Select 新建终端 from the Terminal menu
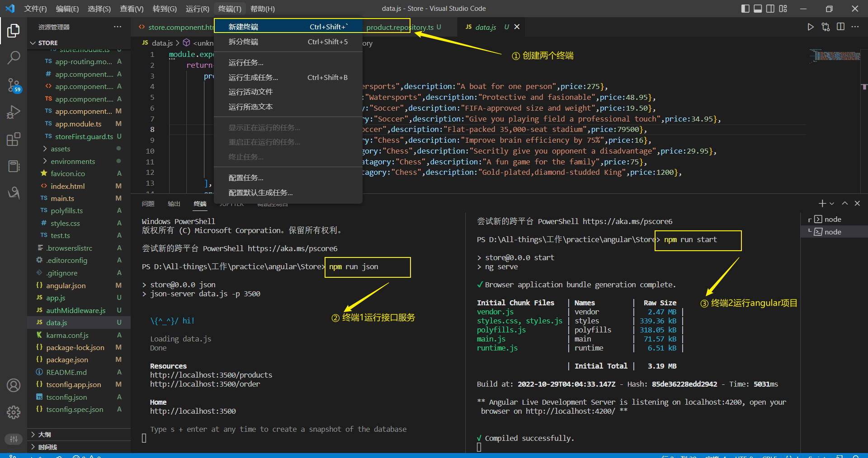This screenshot has width=868, height=458. 243,27
